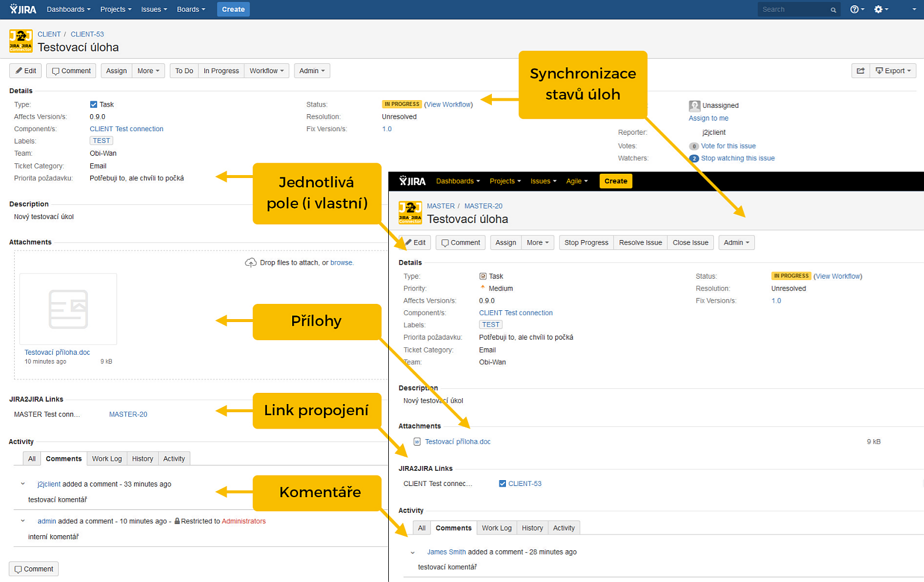Click the cloud upload icon in the Attachments drop area
The height and width of the screenshot is (582, 924).
[250, 262]
